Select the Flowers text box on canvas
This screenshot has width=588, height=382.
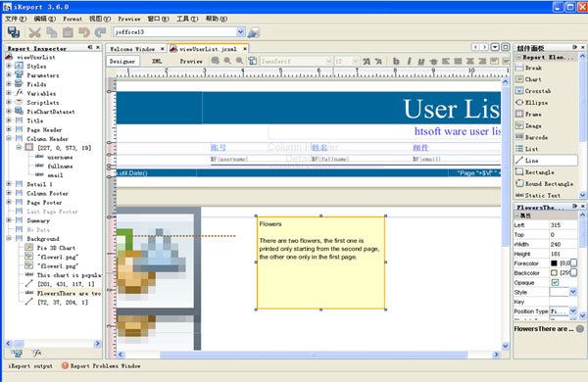(x=320, y=263)
